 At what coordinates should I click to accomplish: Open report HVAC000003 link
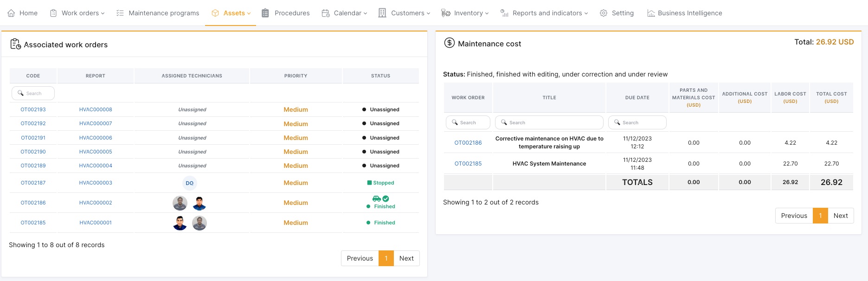click(x=96, y=183)
